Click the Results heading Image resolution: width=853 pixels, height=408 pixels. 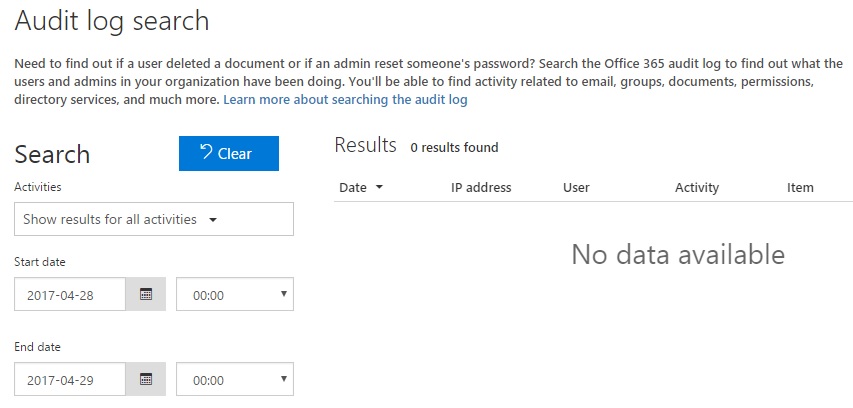(366, 145)
